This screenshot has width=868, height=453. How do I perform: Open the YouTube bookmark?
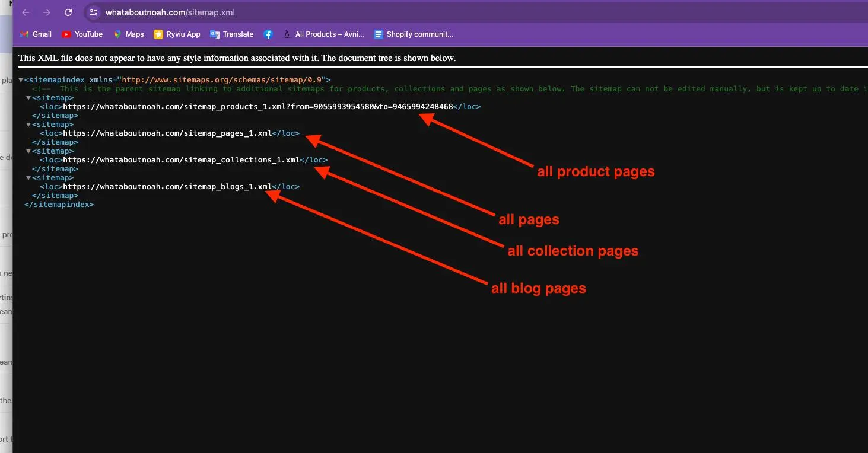coord(82,34)
